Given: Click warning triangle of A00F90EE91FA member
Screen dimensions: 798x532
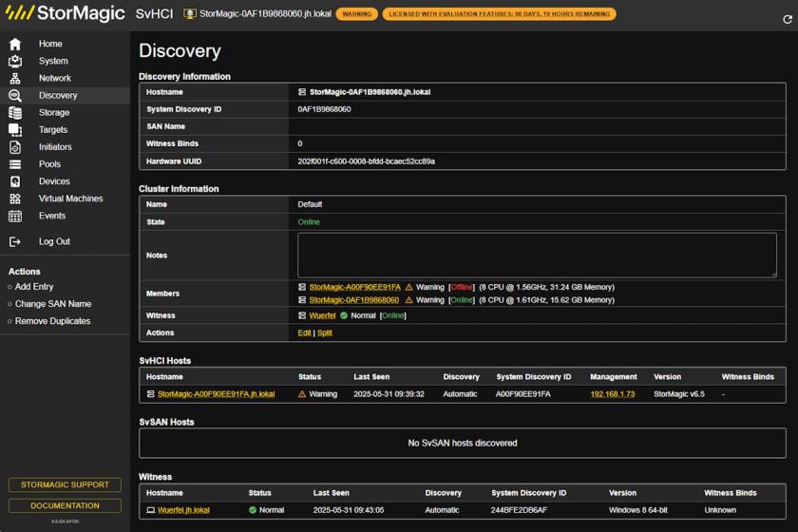Looking at the screenshot, I should [x=408, y=287].
